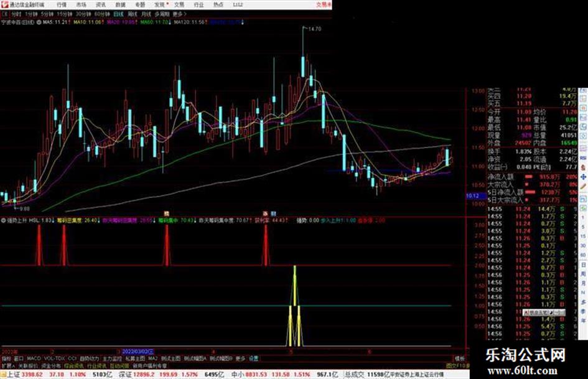Select the MACD indicator tab
The width and height of the screenshot is (588, 379).
click(34, 358)
